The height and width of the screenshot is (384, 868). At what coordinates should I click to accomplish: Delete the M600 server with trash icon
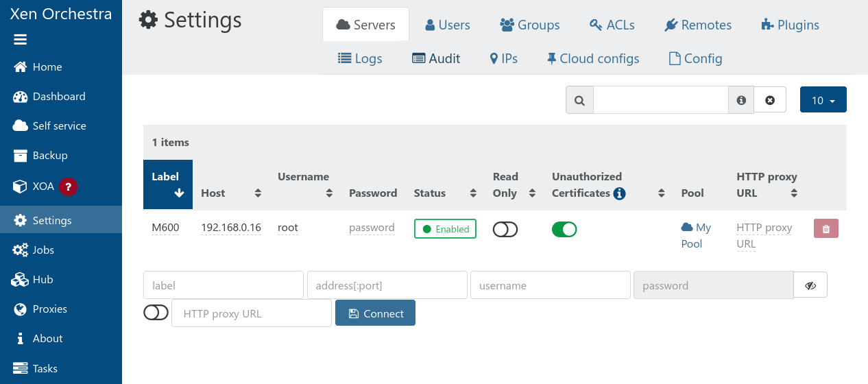825,229
